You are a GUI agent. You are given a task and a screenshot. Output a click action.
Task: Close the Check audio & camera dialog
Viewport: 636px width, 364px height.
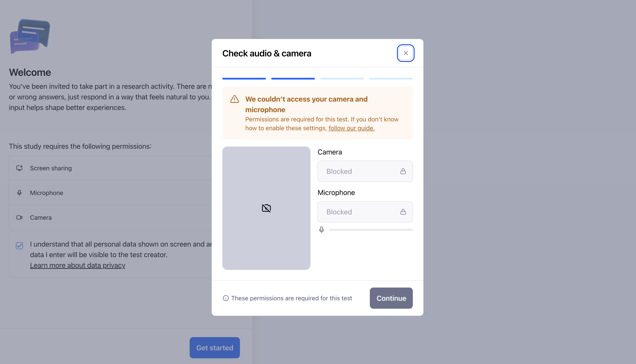406,53
